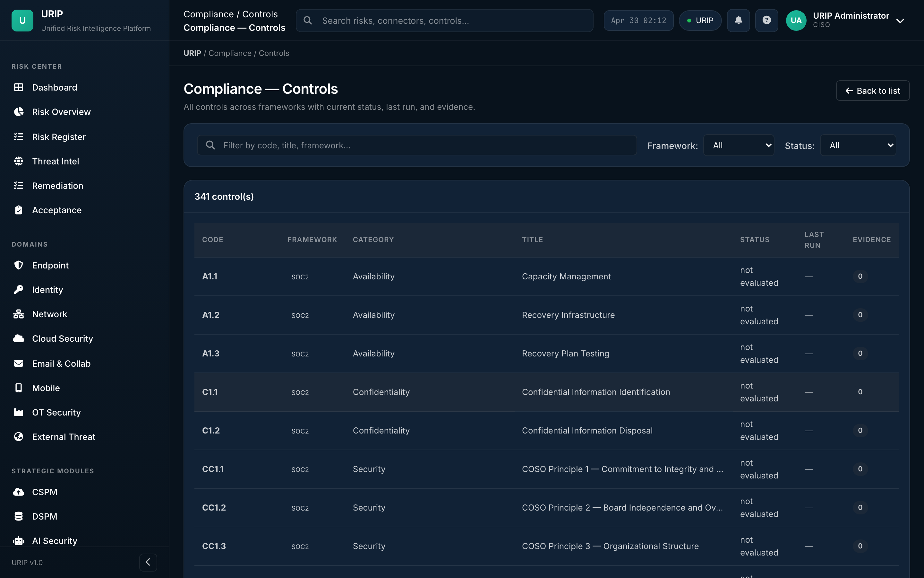924x578 pixels.
Task: Click the Mobile phone icon
Action: (18, 388)
